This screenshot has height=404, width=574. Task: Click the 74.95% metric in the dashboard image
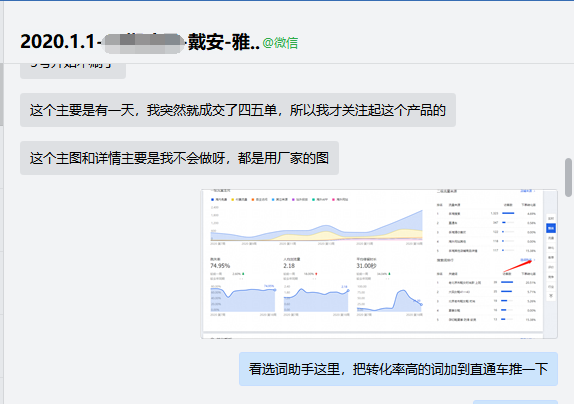220,266
